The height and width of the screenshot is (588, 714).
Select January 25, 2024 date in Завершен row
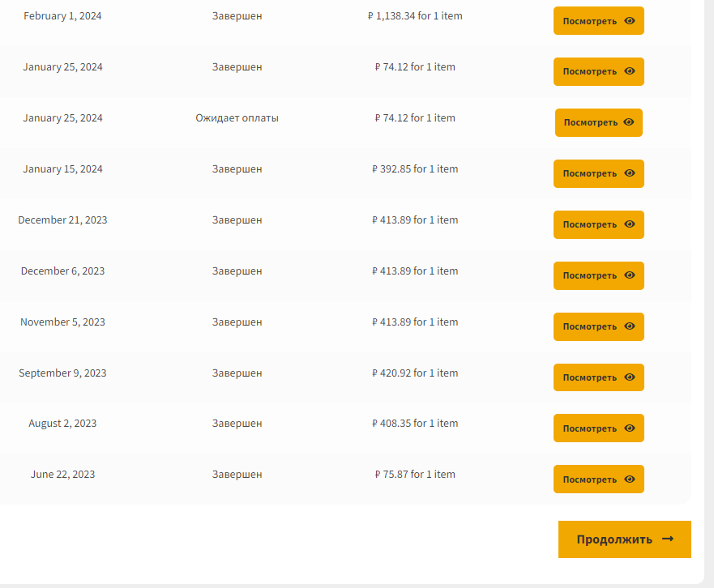pyautogui.click(x=62, y=67)
